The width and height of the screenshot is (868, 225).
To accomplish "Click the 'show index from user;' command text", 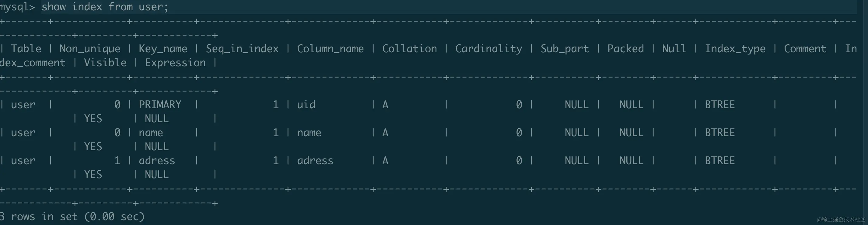I will tap(105, 7).
